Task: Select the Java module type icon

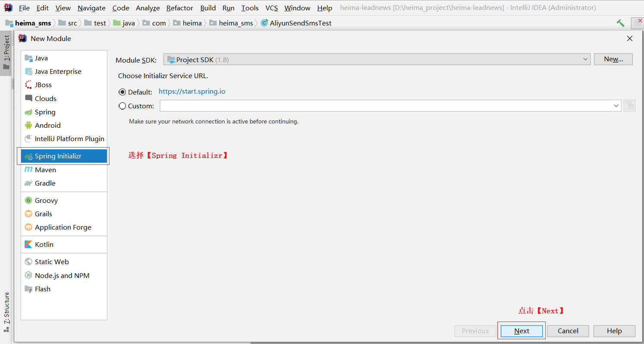Action: coord(28,58)
